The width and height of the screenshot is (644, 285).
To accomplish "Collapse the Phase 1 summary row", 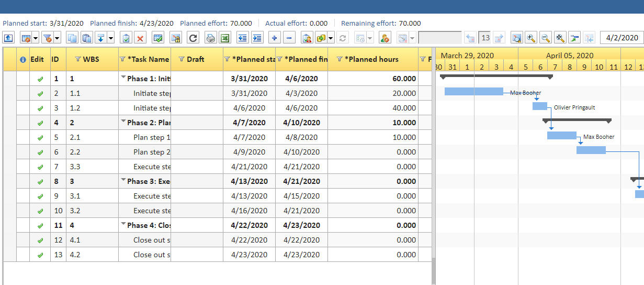I will pos(123,78).
